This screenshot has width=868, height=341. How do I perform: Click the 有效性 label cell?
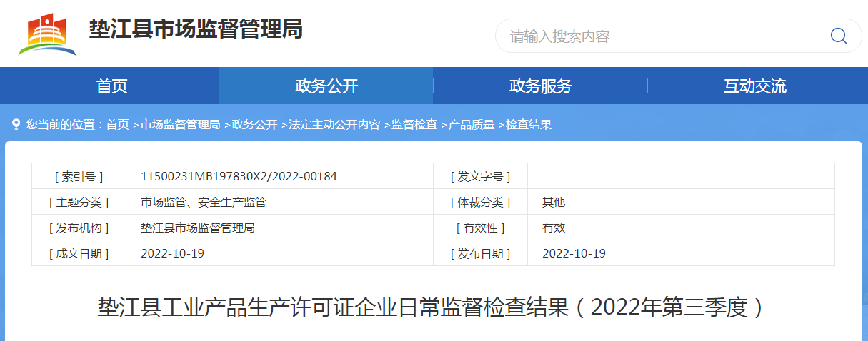click(x=480, y=228)
